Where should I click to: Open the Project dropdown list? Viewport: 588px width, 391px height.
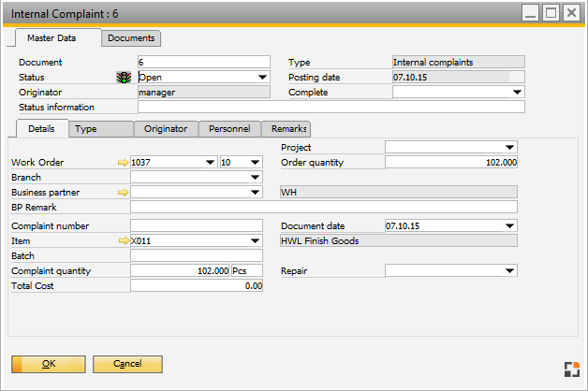pyautogui.click(x=509, y=148)
